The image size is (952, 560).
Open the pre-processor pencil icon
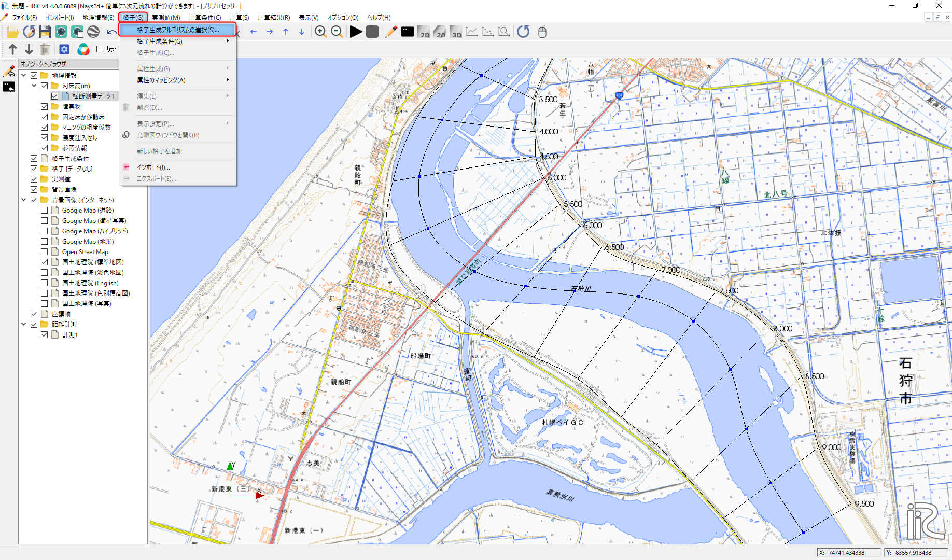click(391, 32)
